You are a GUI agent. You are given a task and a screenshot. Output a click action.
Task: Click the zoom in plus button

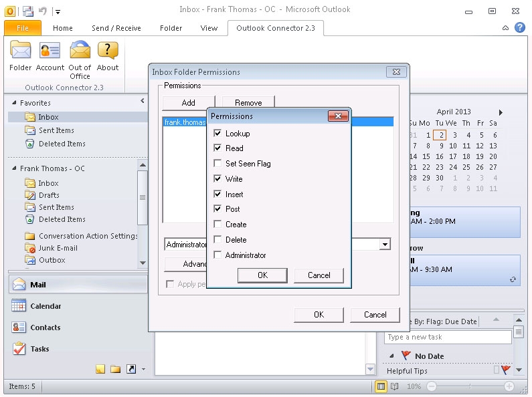click(x=509, y=386)
